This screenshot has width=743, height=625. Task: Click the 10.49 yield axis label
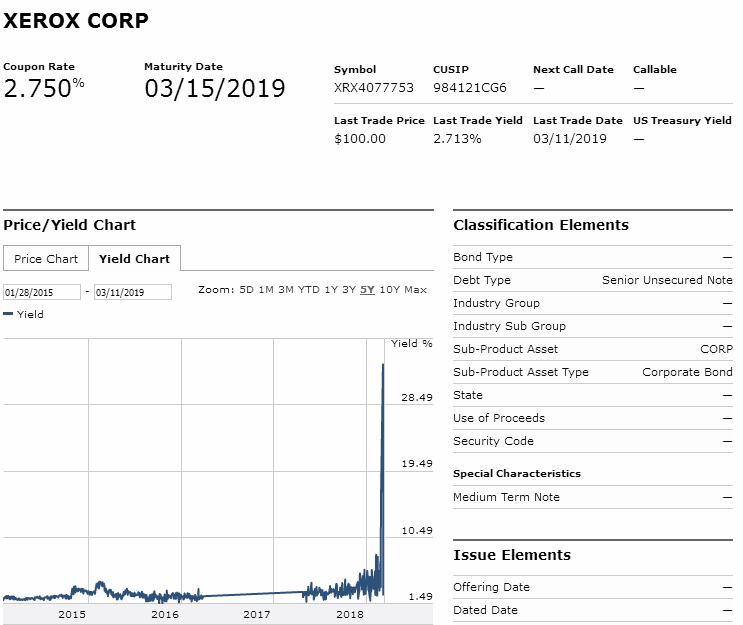pyautogui.click(x=417, y=531)
